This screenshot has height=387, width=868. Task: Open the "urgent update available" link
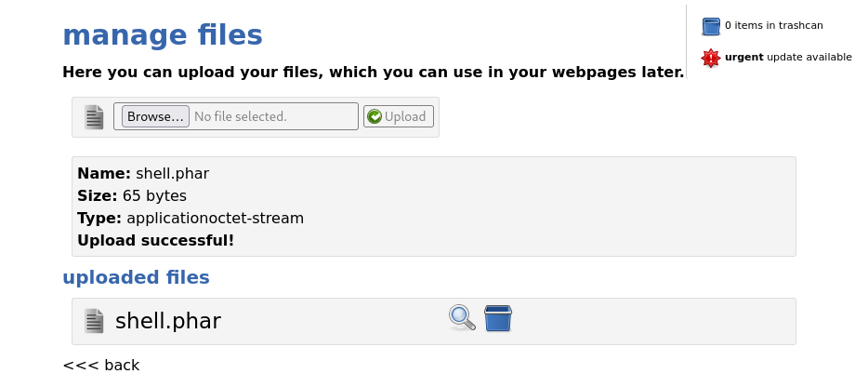tap(788, 57)
